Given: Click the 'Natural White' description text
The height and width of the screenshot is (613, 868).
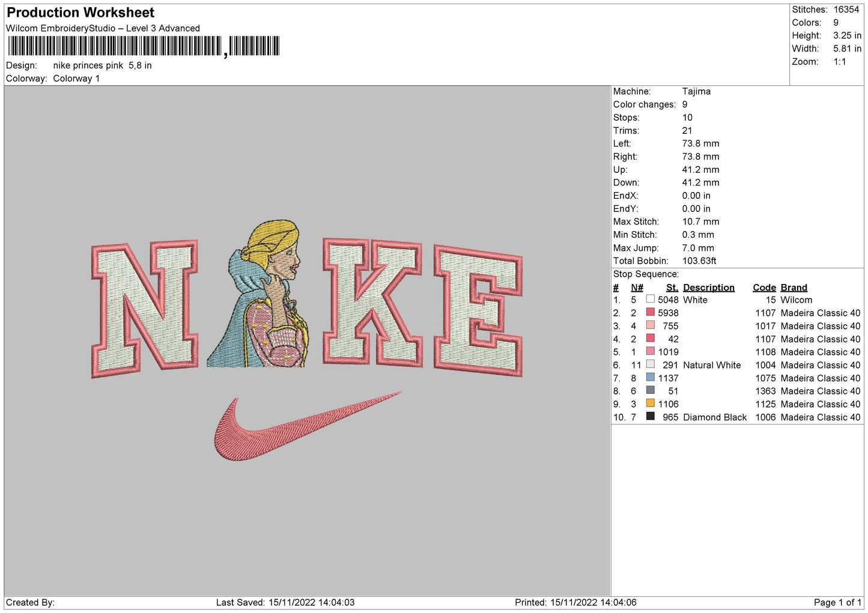Looking at the screenshot, I should (712, 365).
